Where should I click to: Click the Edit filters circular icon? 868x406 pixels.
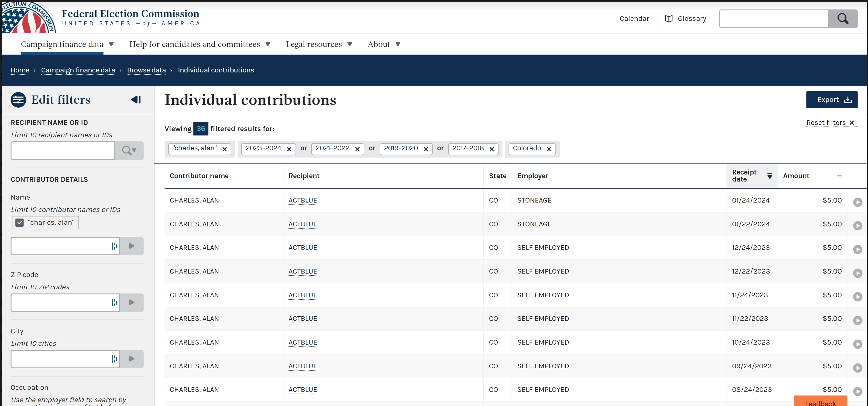click(x=18, y=100)
